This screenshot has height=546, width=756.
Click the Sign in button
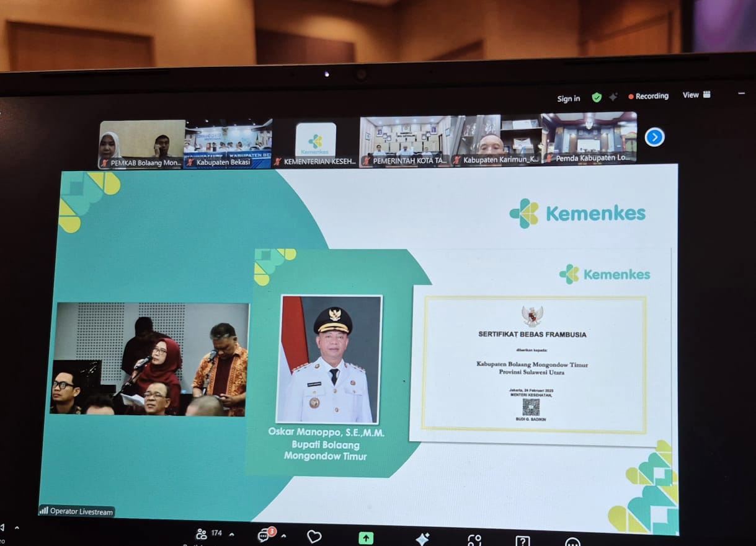568,99
